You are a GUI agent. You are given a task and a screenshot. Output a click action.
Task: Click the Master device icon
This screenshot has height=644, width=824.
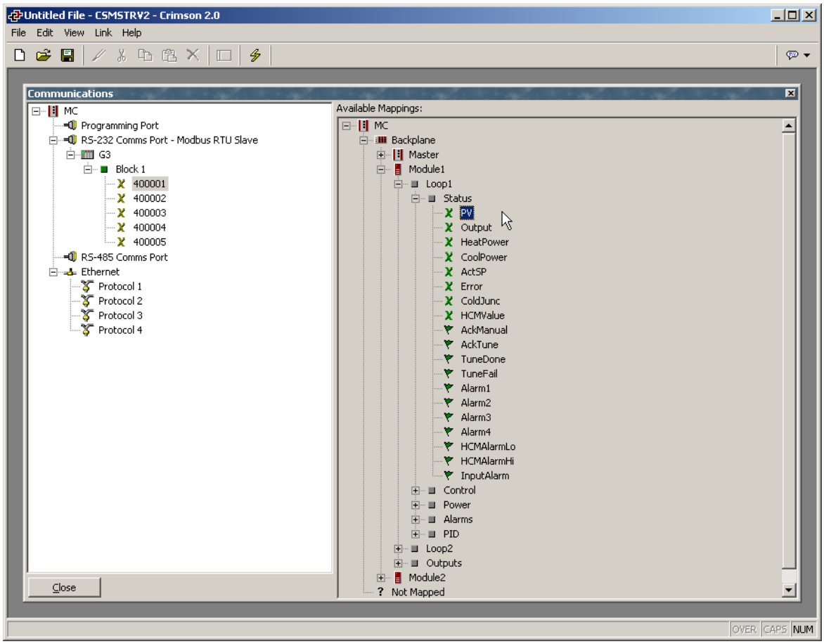point(398,155)
